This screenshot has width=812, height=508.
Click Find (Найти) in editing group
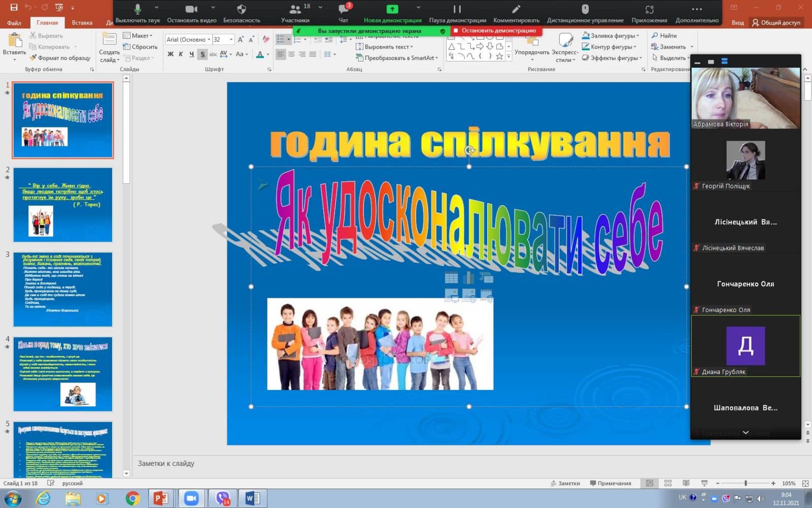[664, 36]
